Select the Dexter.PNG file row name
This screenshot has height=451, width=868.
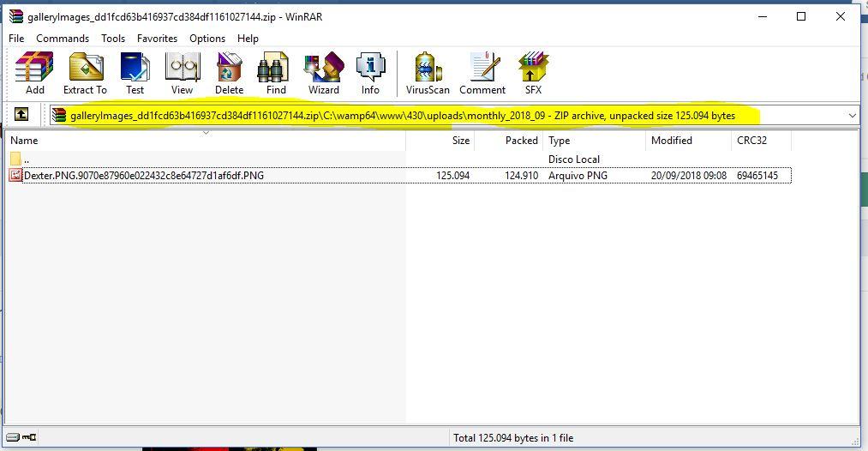[x=144, y=175]
